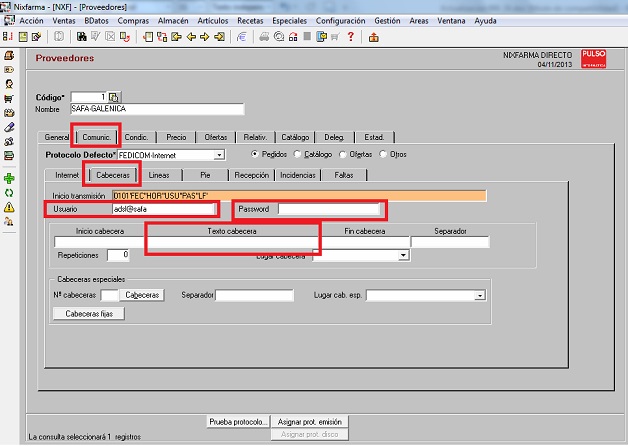Screen dimensions: 628x446
Task: Click the green plus cross sidebar icon
Action: pyautogui.click(x=9, y=178)
